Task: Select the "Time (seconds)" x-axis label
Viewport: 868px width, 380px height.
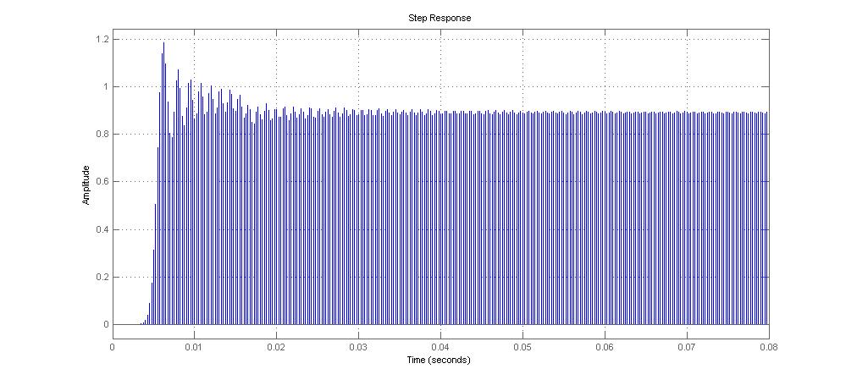Action: click(x=440, y=360)
